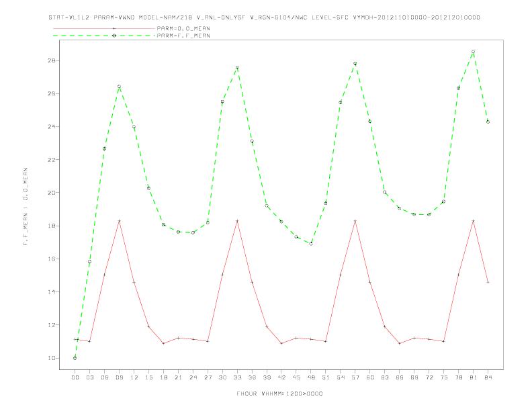Click x-axis tick label 06
The height and width of the screenshot is (411, 532).
pos(105,377)
